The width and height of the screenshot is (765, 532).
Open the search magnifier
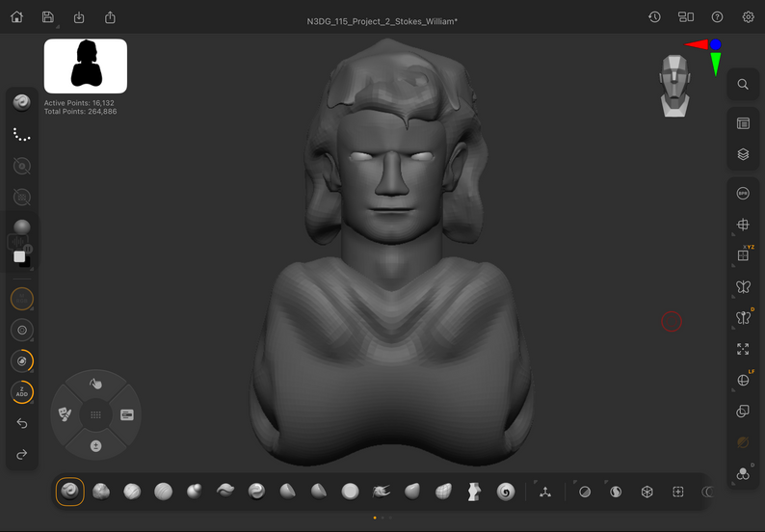pos(743,85)
